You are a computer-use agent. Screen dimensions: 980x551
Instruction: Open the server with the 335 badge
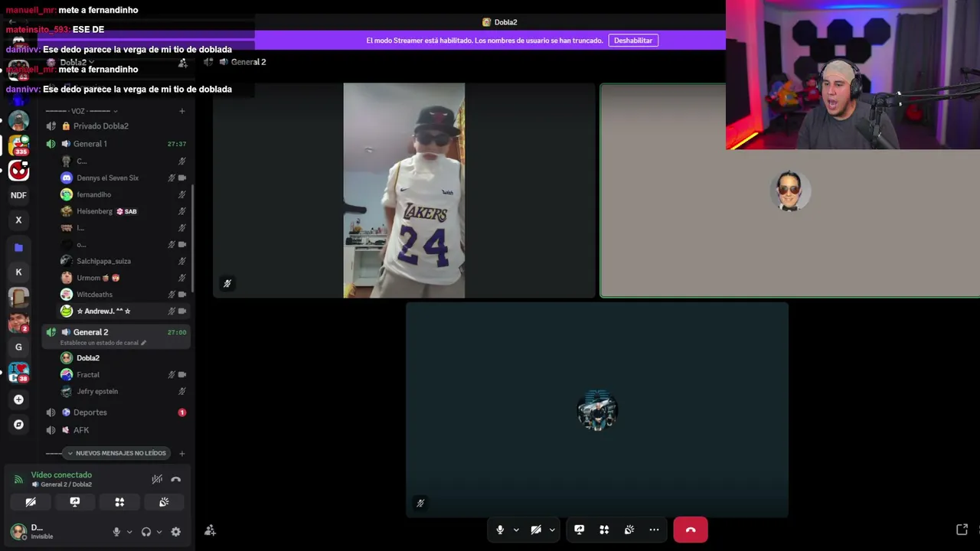(18, 145)
